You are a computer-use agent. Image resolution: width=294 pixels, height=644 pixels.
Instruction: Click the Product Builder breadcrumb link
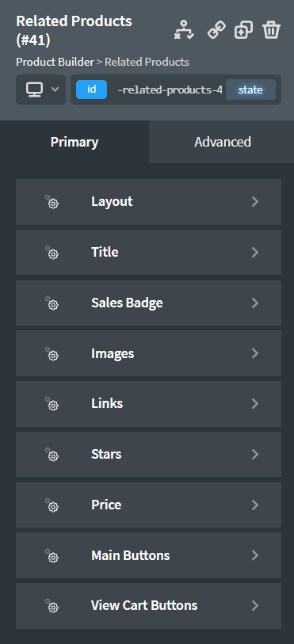tap(55, 62)
